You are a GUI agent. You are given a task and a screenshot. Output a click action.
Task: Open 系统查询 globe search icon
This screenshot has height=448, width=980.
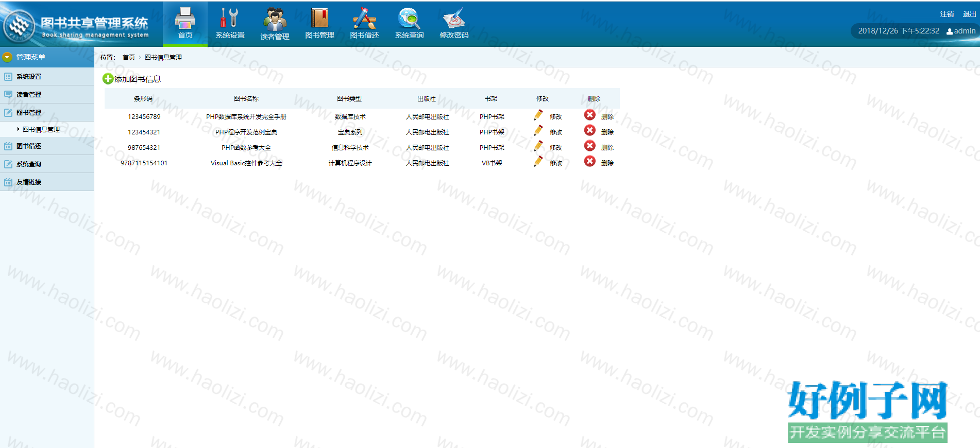click(409, 18)
